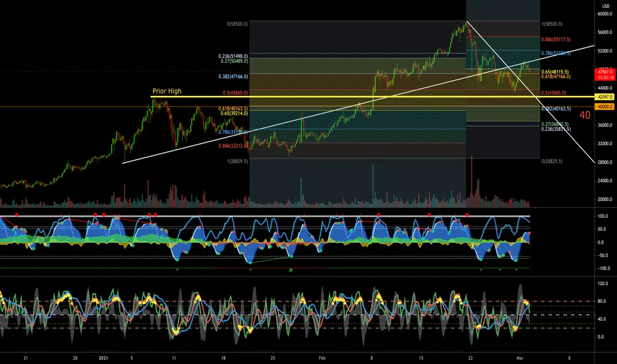The width and height of the screenshot is (617, 364).
Task: Click 56000.0 on the price axis
Action: pyautogui.click(x=605, y=32)
